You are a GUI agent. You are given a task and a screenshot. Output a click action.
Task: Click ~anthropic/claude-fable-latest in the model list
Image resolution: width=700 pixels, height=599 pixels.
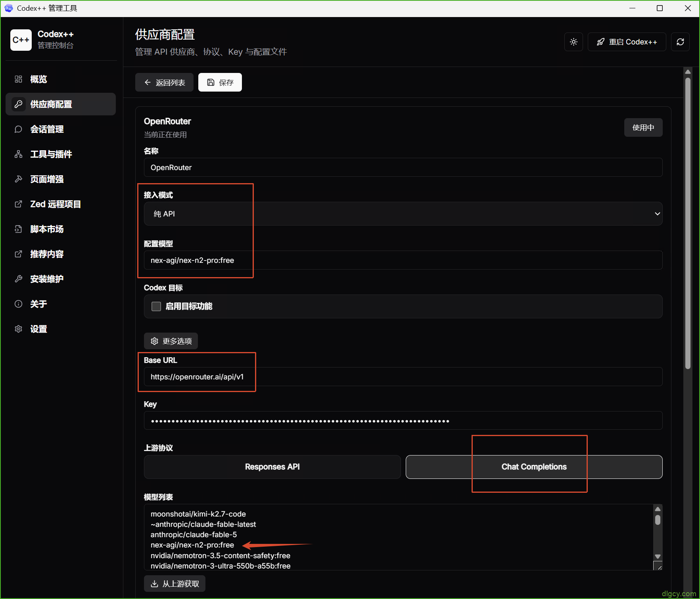[x=203, y=524]
